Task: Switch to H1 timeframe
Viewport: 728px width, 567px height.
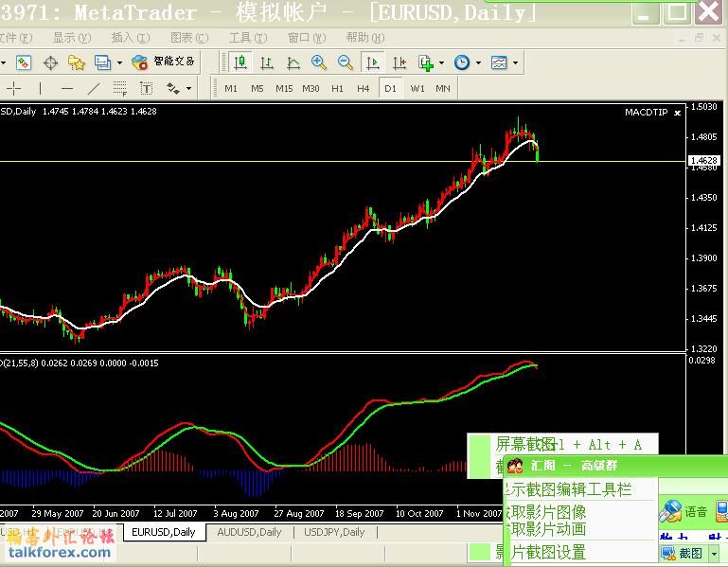Action: pos(337,88)
